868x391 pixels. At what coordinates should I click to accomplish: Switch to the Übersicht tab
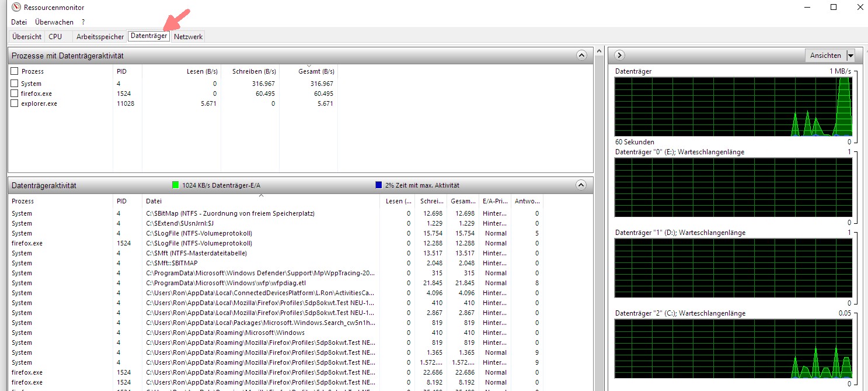27,36
